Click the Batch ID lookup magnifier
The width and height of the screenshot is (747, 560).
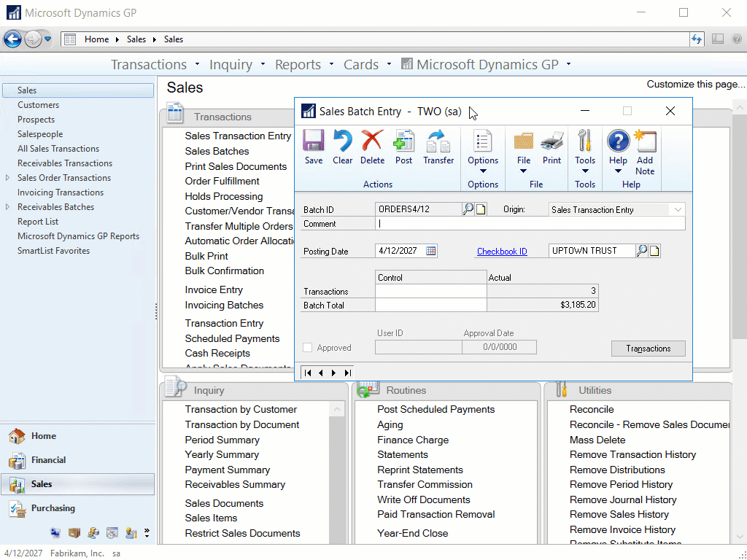point(468,209)
